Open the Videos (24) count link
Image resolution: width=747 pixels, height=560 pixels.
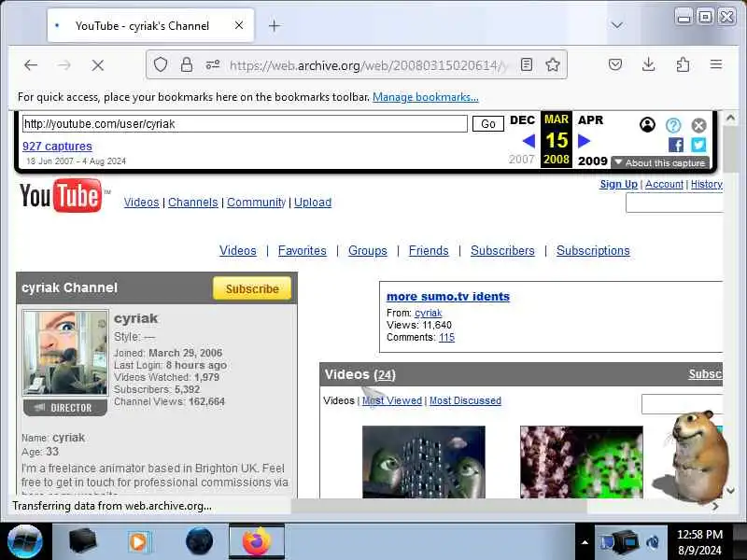pos(385,375)
